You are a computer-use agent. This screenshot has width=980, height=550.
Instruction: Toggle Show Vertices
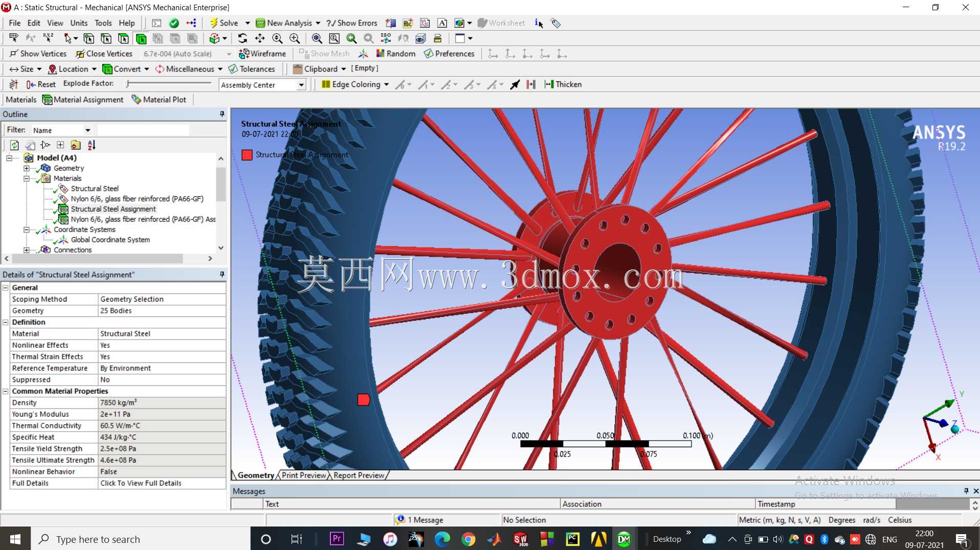38,54
